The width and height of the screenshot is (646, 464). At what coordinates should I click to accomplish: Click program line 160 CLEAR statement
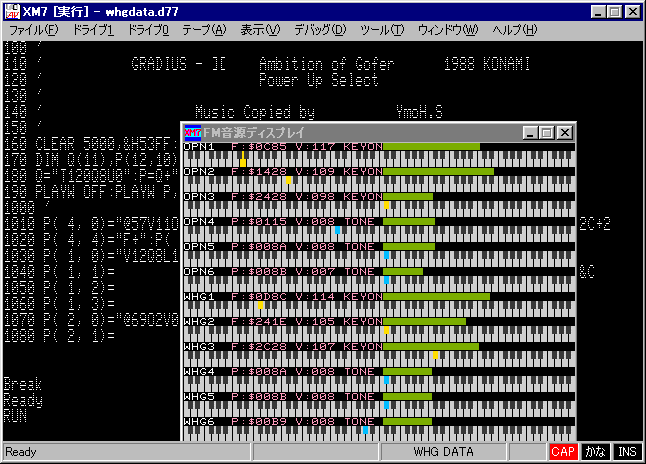pyautogui.click(x=91, y=144)
